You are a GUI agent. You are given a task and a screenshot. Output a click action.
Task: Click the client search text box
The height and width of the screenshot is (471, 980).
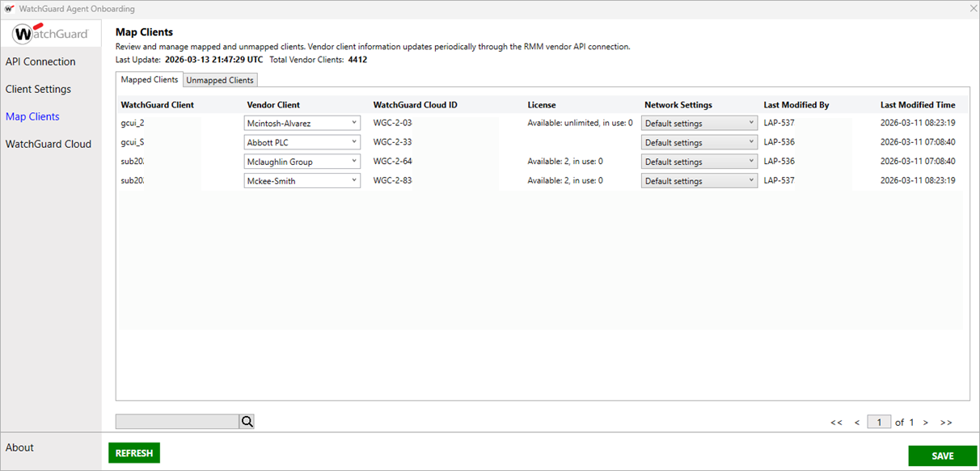click(x=177, y=422)
